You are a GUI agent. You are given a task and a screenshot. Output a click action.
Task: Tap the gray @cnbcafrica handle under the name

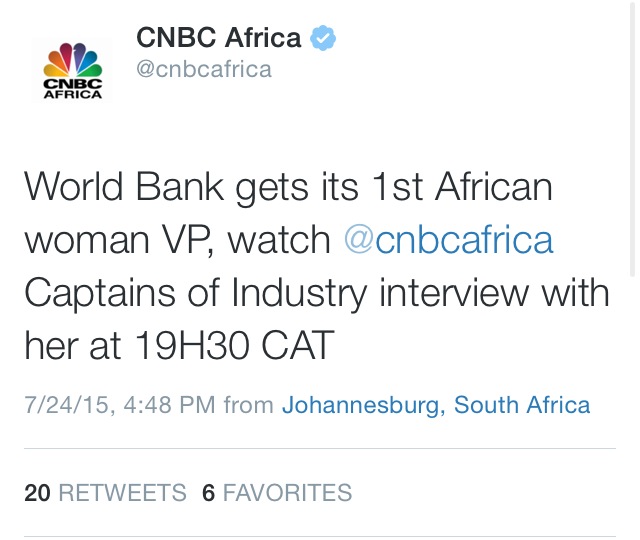coord(204,69)
